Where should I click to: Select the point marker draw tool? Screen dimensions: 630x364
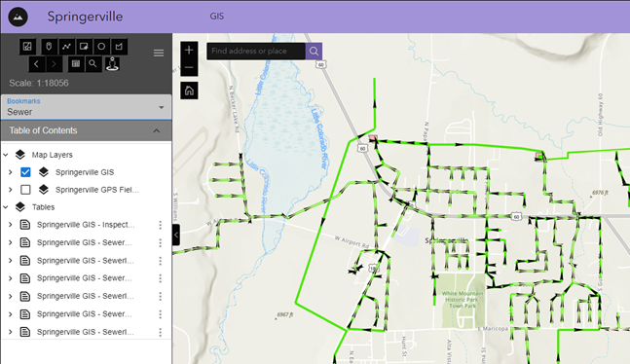(x=49, y=47)
